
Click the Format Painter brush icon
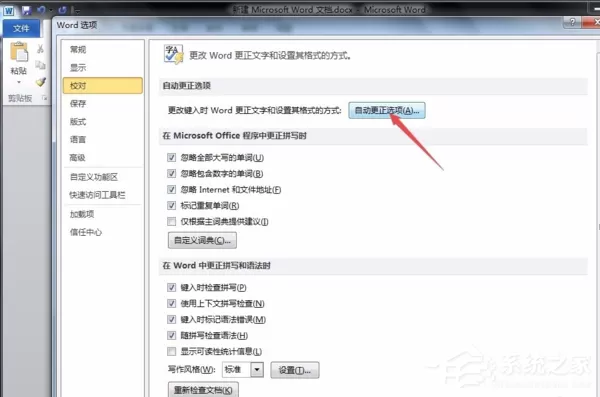click(41, 82)
